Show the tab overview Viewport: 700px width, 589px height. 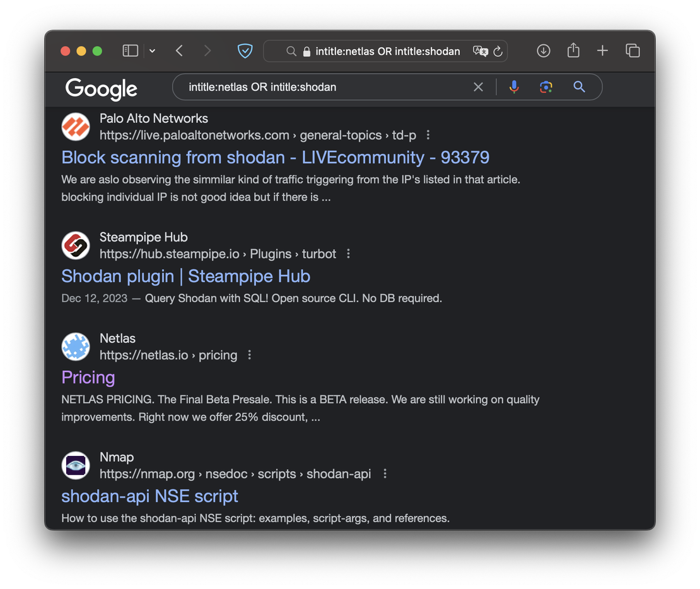point(632,51)
